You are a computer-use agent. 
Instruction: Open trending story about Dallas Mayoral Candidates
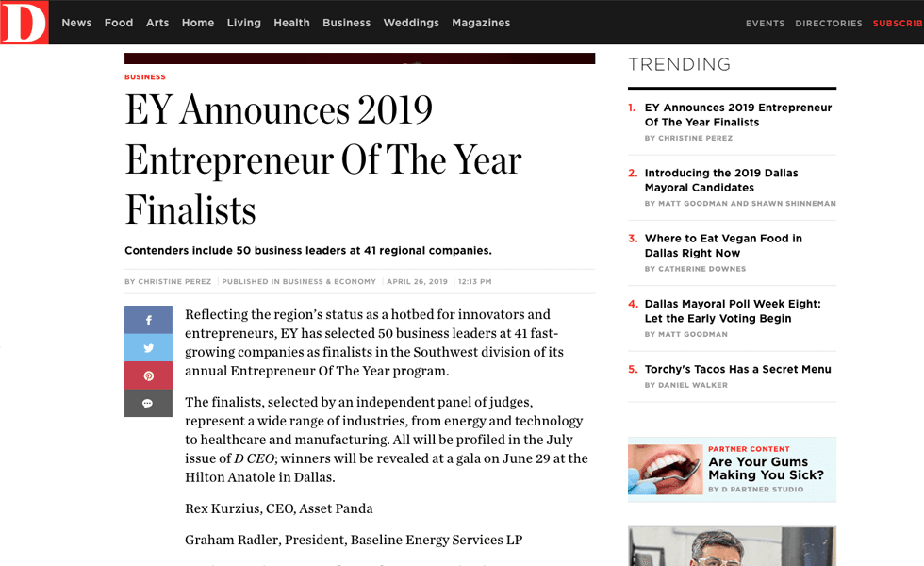721,180
